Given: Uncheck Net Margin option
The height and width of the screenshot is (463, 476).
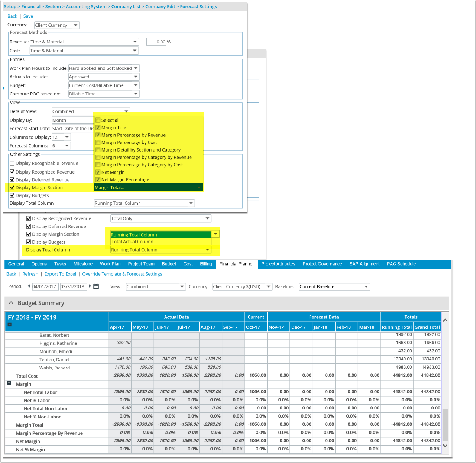Looking at the screenshot, I should (x=98, y=172).
